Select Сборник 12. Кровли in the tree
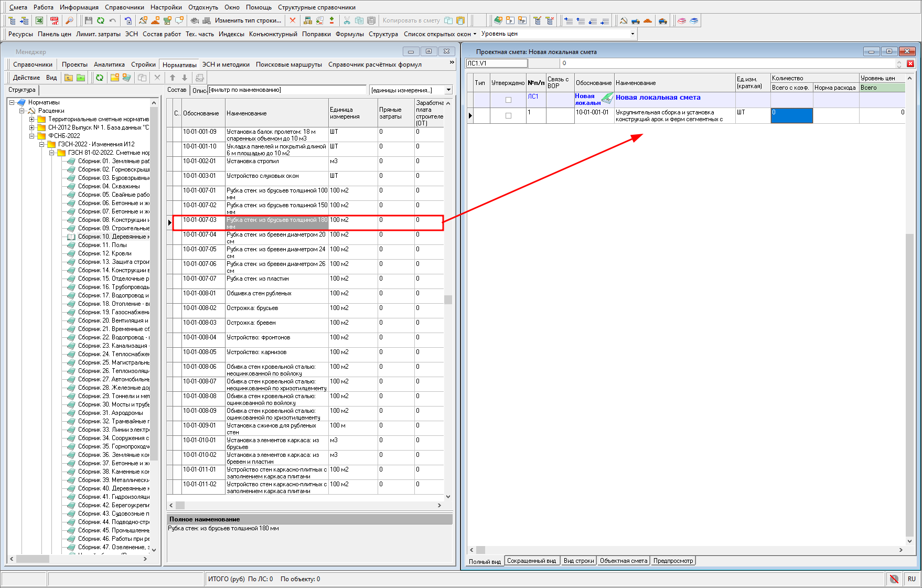The width and height of the screenshot is (922, 588). point(104,253)
